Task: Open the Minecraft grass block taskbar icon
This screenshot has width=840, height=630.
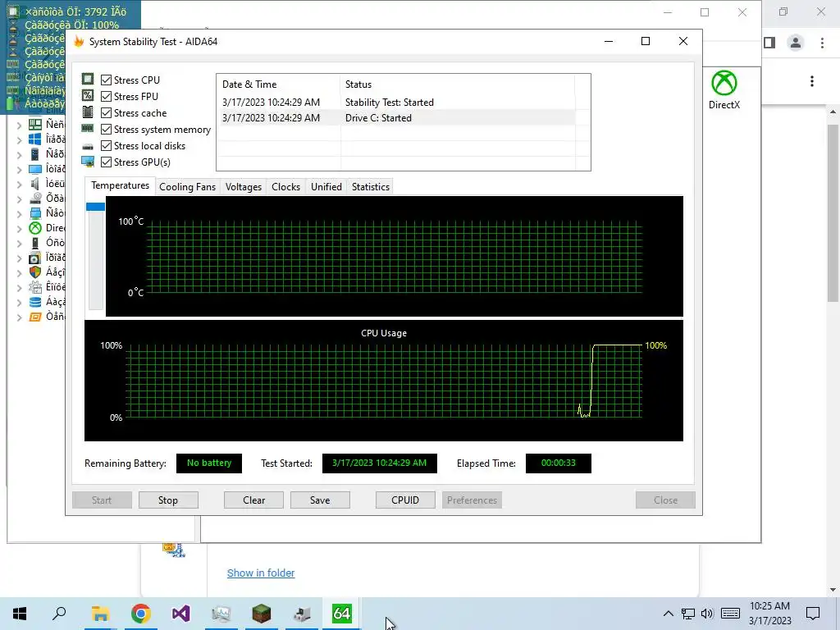Action: [262, 614]
